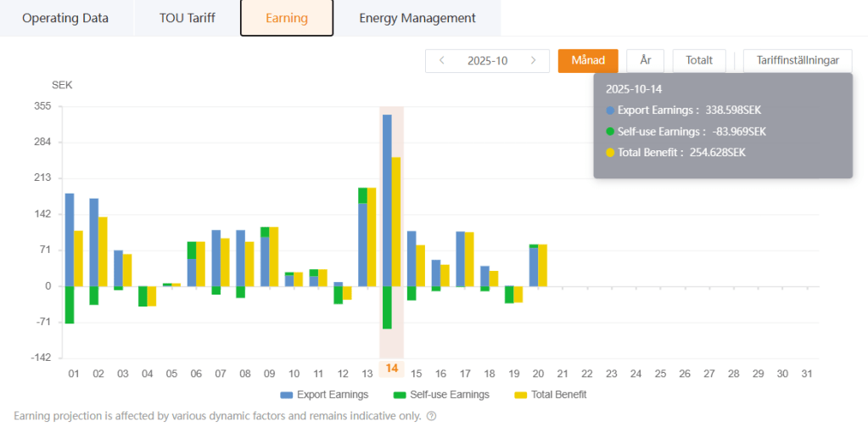Show Totalt earnings view
Viewport: 868px width, 439px height.
(699, 60)
